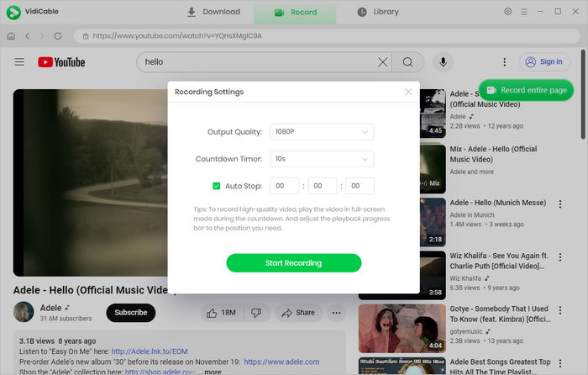588x375 pixels.
Task: Go to the browser home page
Action: point(11,36)
